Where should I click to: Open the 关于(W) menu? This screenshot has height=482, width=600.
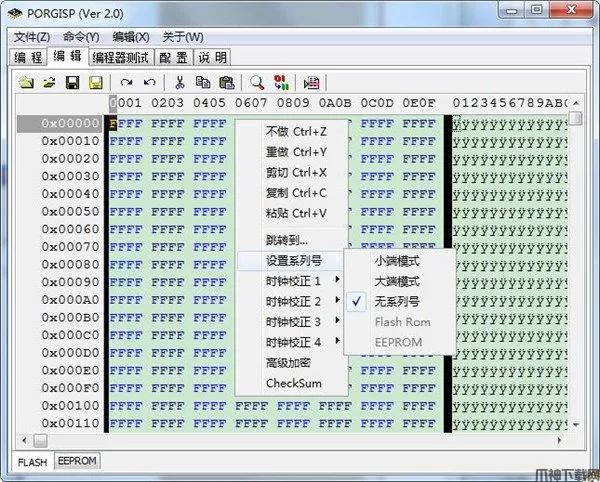tap(183, 37)
